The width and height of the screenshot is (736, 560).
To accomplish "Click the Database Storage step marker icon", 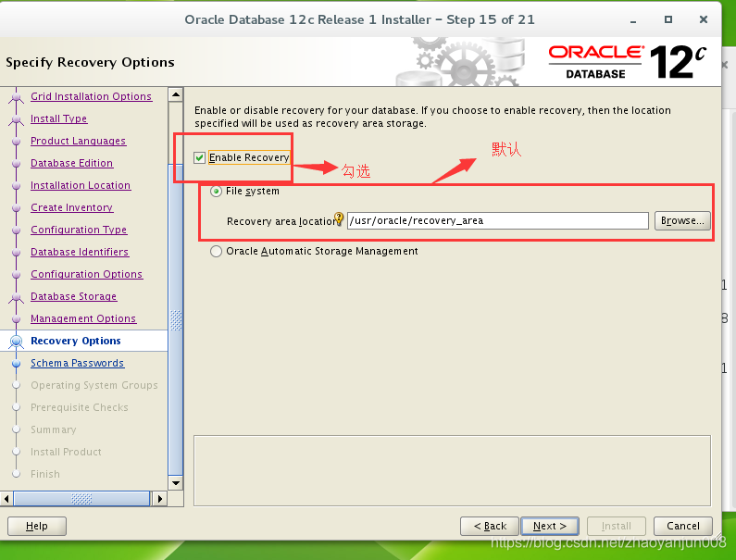I will click(x=17, y=297).
